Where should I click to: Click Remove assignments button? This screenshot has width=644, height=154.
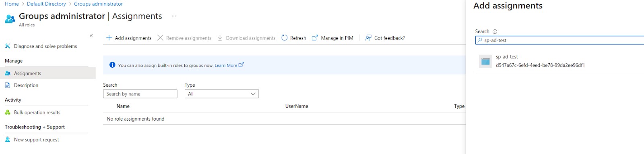point(184,38)
